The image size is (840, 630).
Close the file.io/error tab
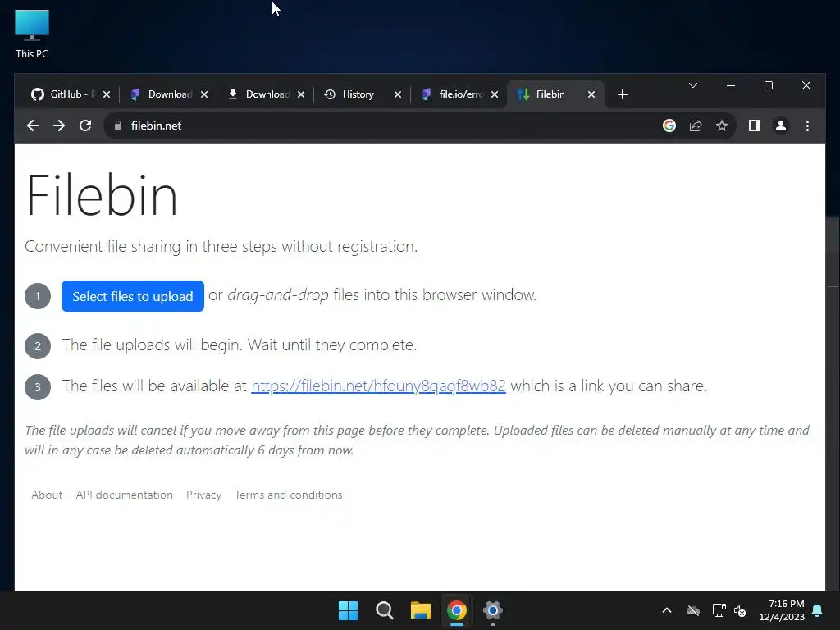click(495, 94)
